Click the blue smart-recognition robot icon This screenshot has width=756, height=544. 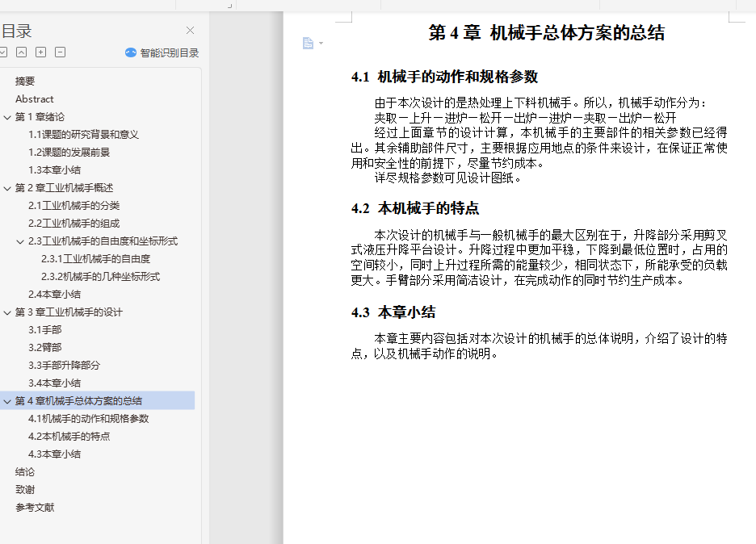tap(131, 52)
